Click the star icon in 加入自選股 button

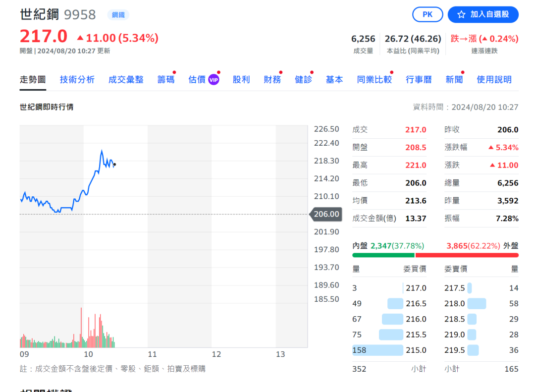[x=461, y=15]
